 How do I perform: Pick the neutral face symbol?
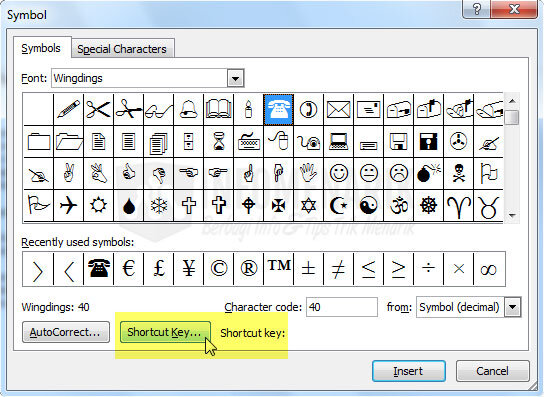368,173
